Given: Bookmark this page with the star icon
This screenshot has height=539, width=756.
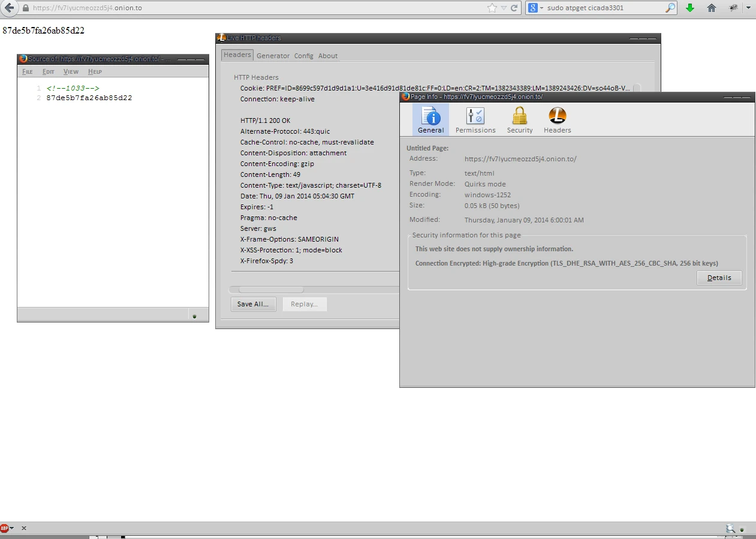Looking at the screenshot, I should tap(492, 8).
